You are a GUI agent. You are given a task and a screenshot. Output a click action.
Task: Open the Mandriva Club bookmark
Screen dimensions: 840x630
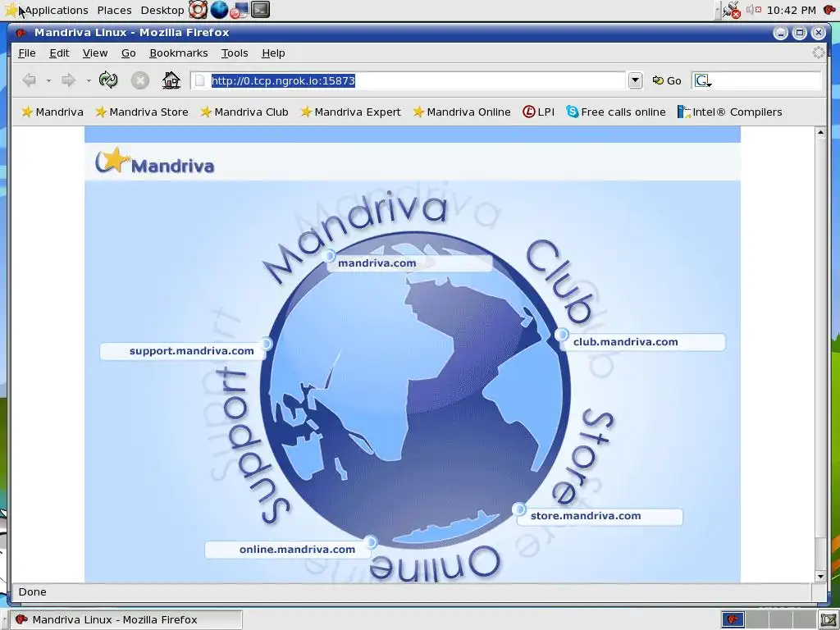[x=244, y=112]
